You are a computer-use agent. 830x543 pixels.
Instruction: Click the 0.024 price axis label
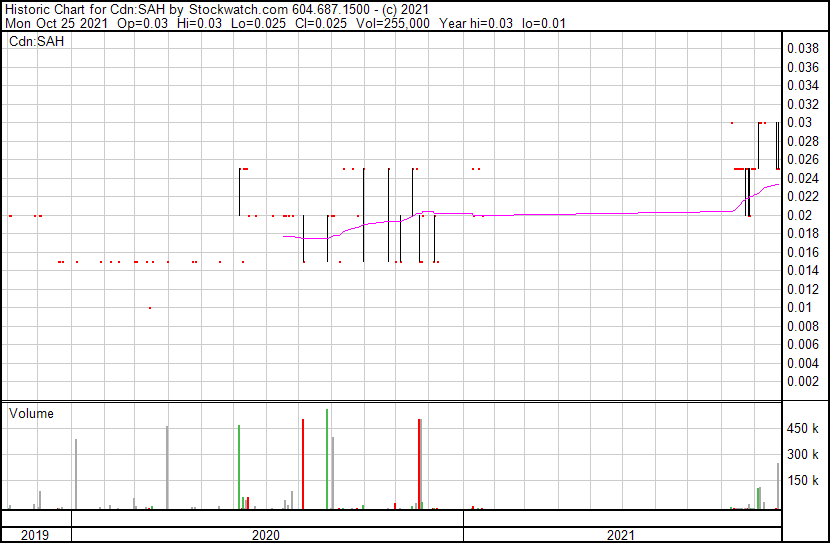click(802, 178)
